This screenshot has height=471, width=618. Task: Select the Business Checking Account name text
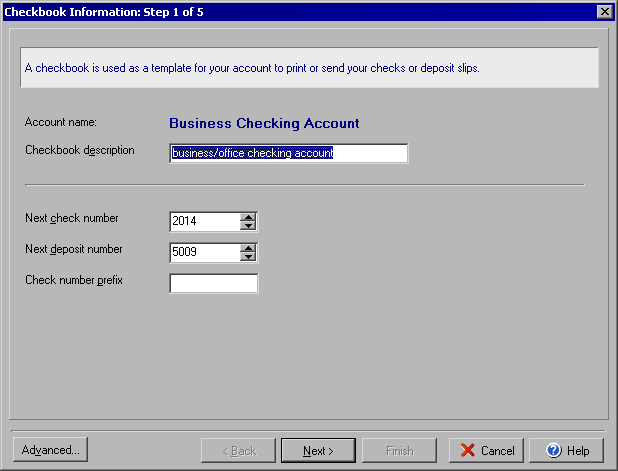click(x=264, y=123)
